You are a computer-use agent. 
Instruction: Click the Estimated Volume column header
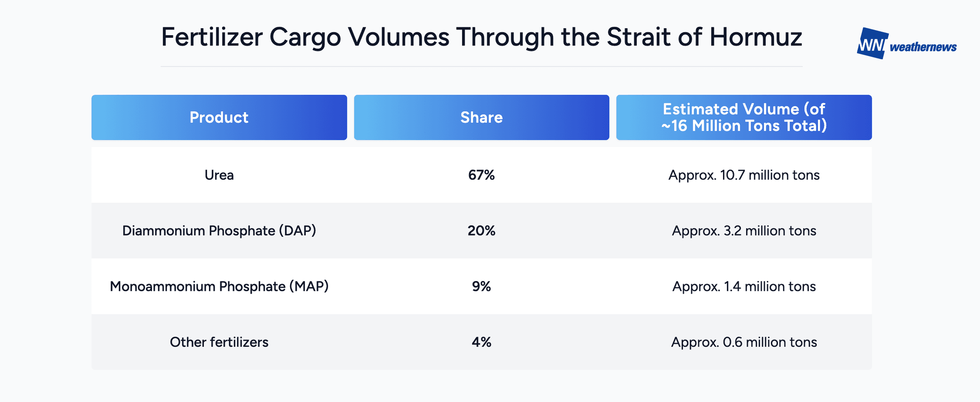(744, 117)
